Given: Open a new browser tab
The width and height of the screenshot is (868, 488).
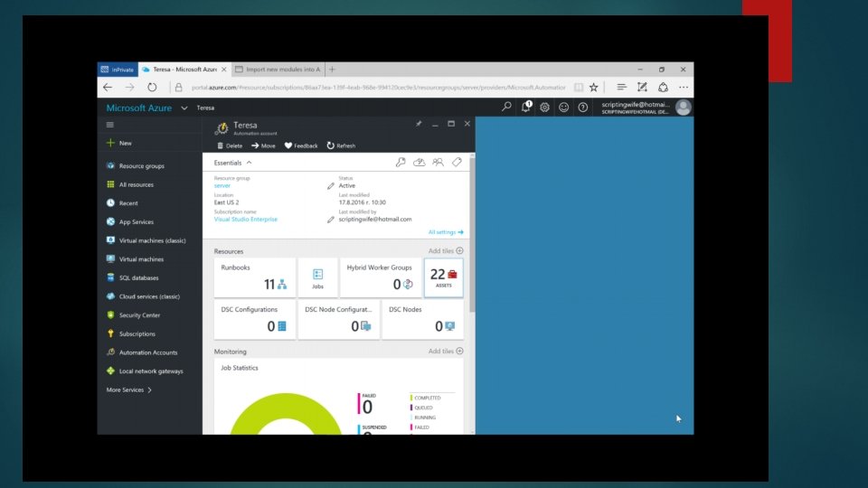Looking at the screenshot, I should pyautogui.click(x=332, y=70).
